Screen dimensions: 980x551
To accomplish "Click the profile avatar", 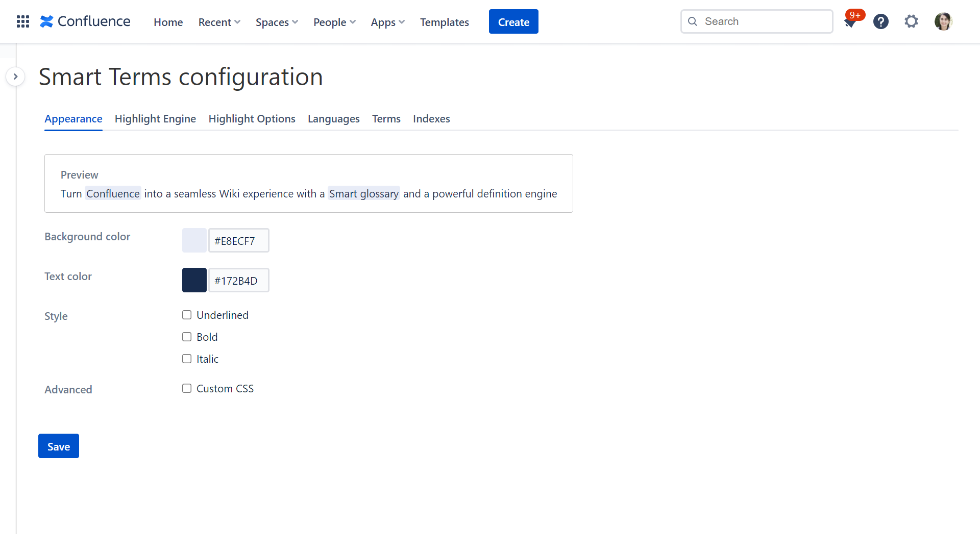I will [943, 21].
